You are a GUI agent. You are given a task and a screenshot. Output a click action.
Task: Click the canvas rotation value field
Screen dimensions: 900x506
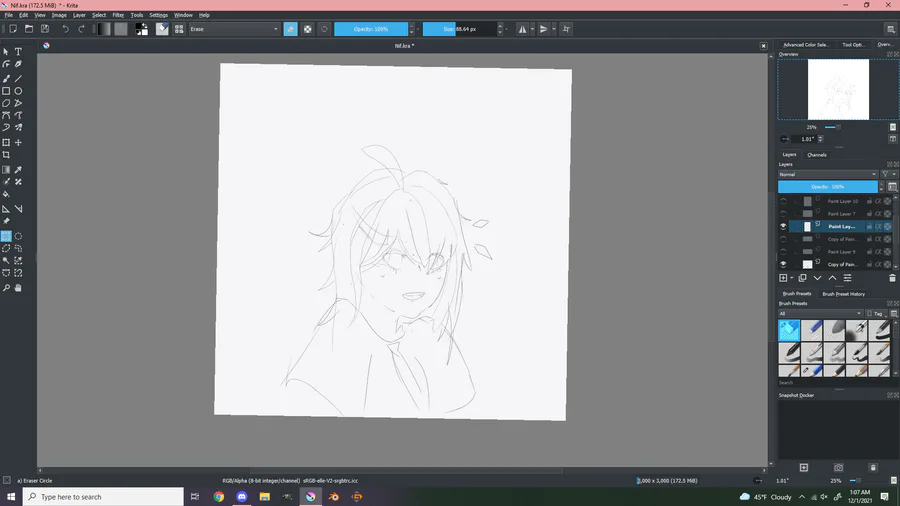pyautogui.click(x=807, y=139)
